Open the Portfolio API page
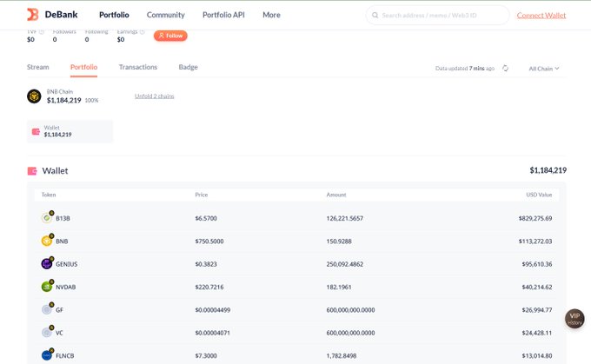 [223, 15]
